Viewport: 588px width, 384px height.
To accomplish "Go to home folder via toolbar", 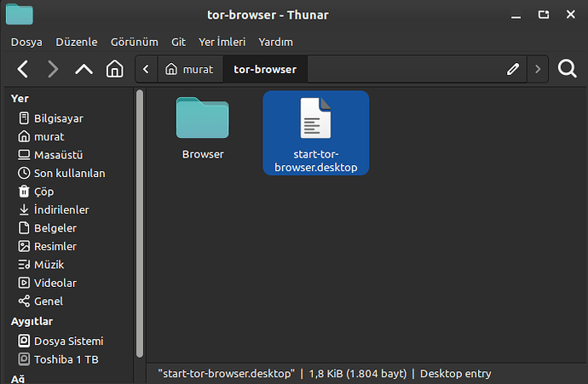I will pos(114,69).
